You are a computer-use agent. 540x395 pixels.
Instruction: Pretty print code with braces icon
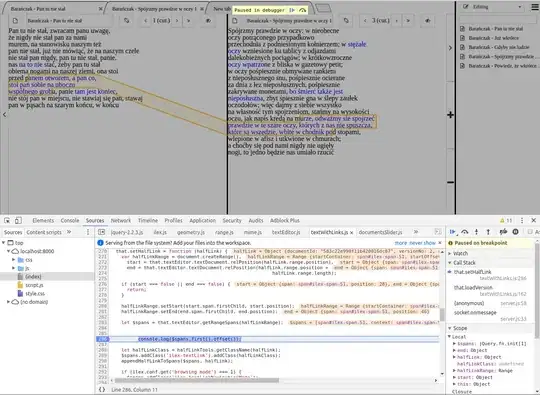tap(102, 389)
